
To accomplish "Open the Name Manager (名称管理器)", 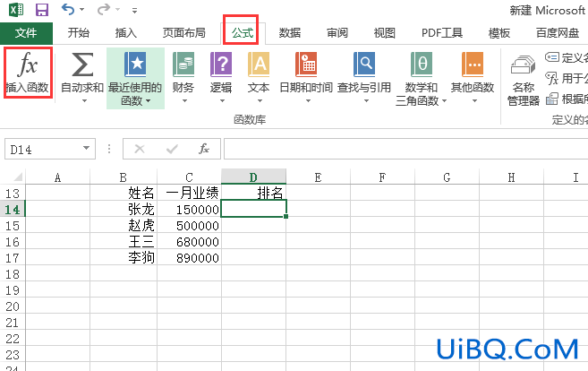I will [x=524, y=80].
